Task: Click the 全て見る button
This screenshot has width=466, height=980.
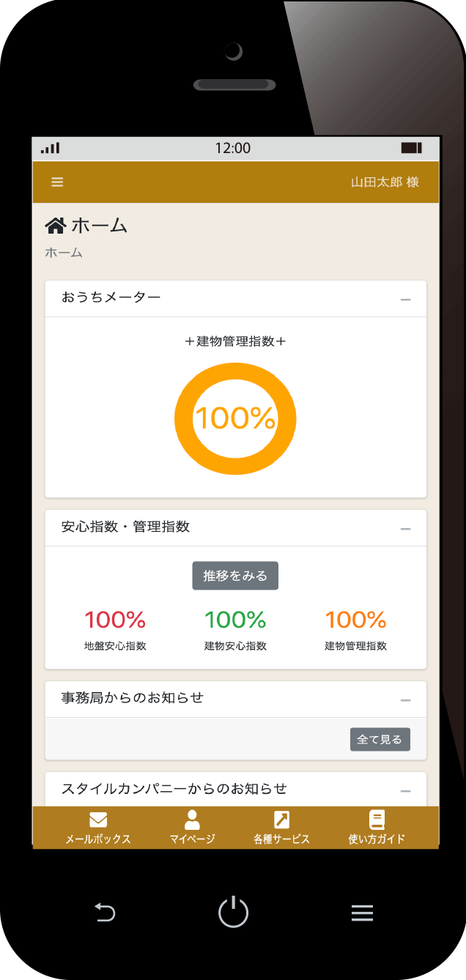Action: point(380,740)
